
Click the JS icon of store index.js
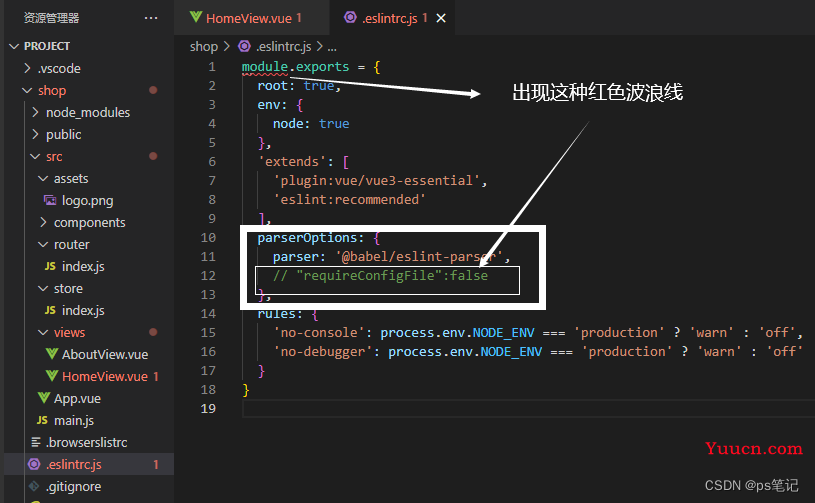click(50, 310)
